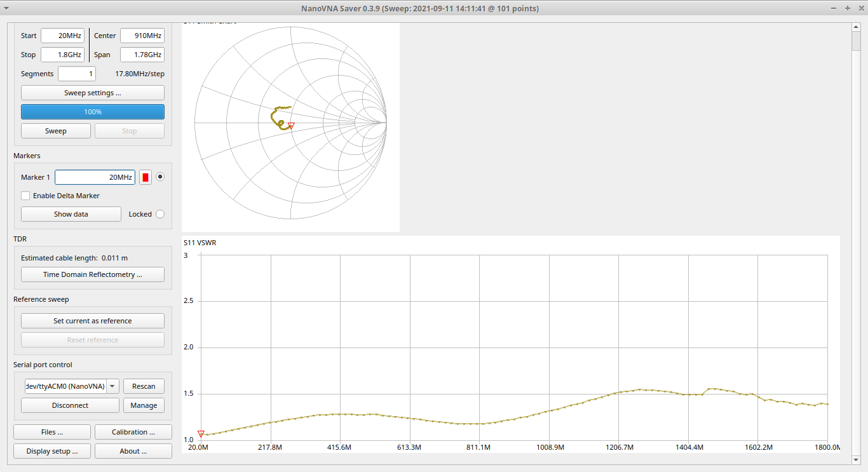Disconnect from the NanoVNA device
The image size is (868, 472).
pyautogui.click(x=70, y=405)
